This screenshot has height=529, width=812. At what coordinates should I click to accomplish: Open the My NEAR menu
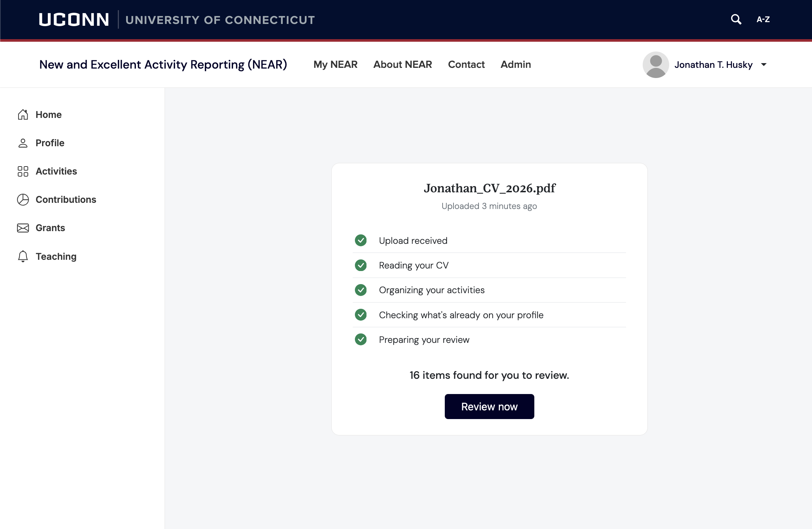pyautogui.click(x=335, y=65)
